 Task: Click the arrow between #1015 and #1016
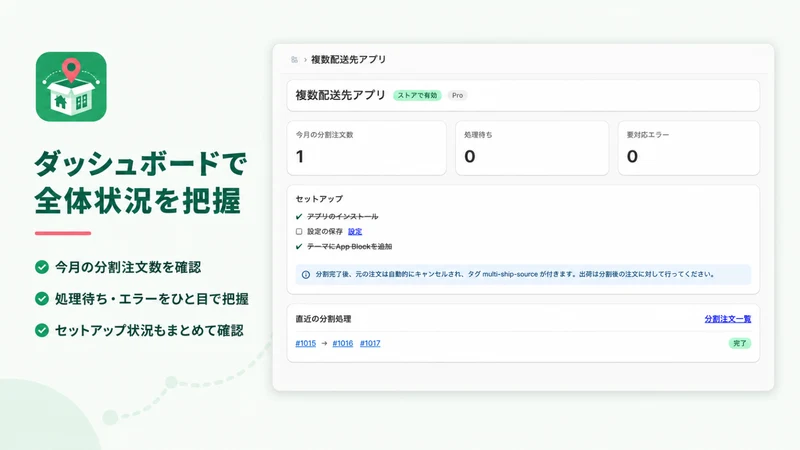click(324, 343)
